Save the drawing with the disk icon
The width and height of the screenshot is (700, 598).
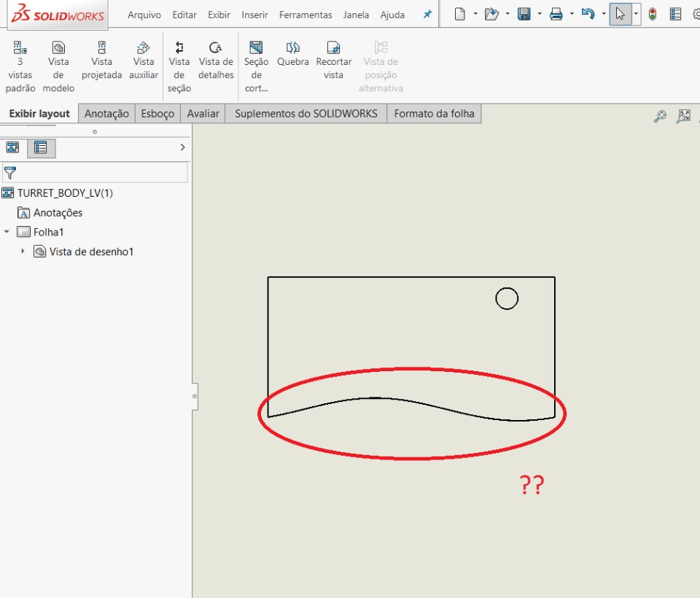pos(524,15)
